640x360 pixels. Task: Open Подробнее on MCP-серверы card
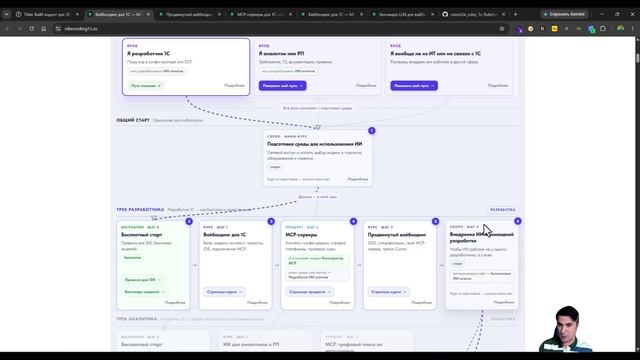pyautogui.click(x=340, y=303)
